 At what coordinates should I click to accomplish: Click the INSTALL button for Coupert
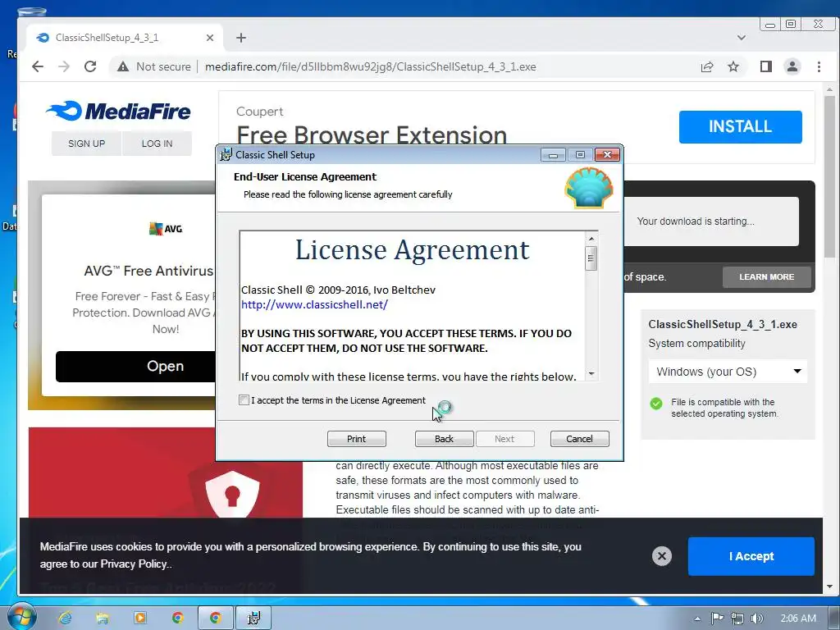point(741,127)
